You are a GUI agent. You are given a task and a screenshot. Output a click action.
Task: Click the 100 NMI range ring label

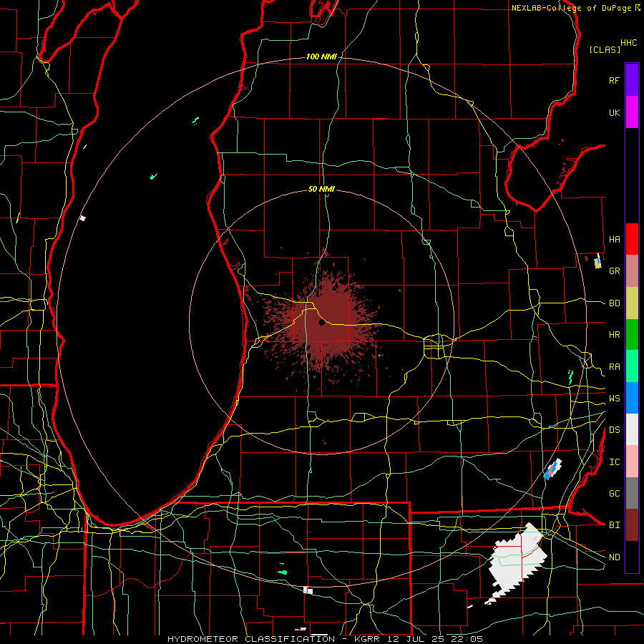[321, 57]
